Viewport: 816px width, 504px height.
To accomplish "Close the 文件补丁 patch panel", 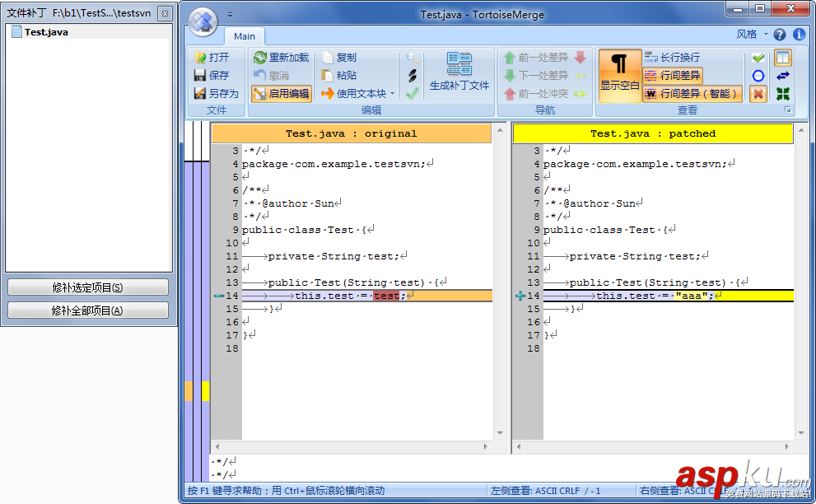I will pos(165,13).
